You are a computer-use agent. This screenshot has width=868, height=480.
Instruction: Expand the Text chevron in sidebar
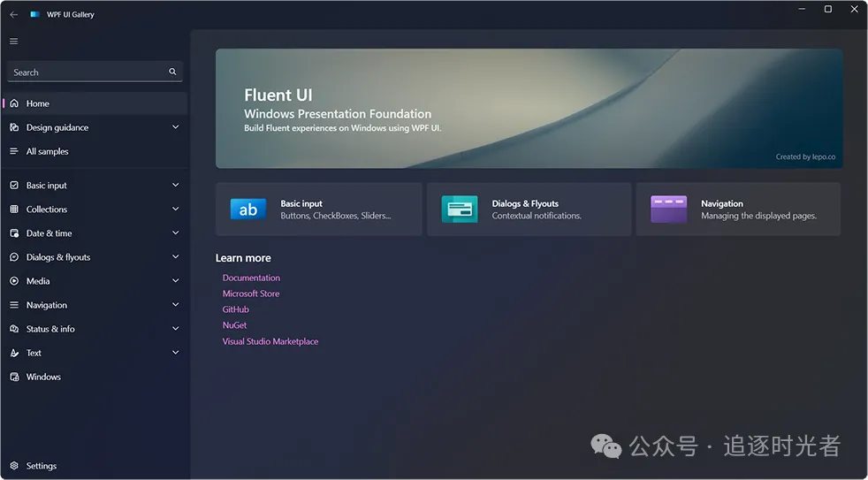pos(176,353)
